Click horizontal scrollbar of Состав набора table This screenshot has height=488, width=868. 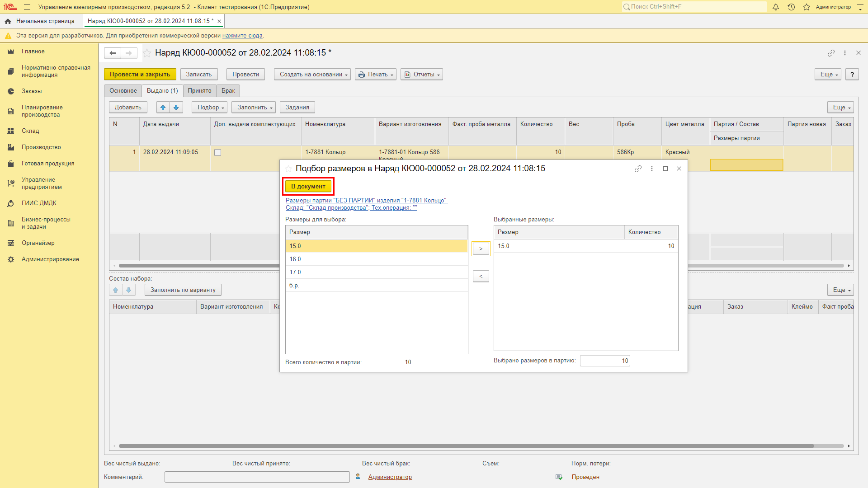coord(466,446)
